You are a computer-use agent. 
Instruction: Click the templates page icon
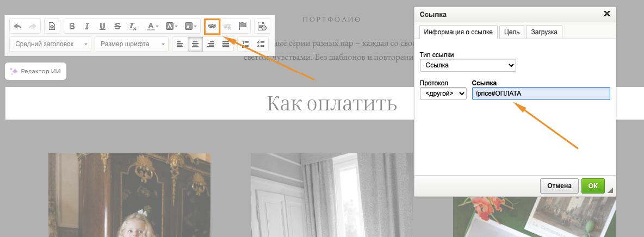(x=262, y=26)
